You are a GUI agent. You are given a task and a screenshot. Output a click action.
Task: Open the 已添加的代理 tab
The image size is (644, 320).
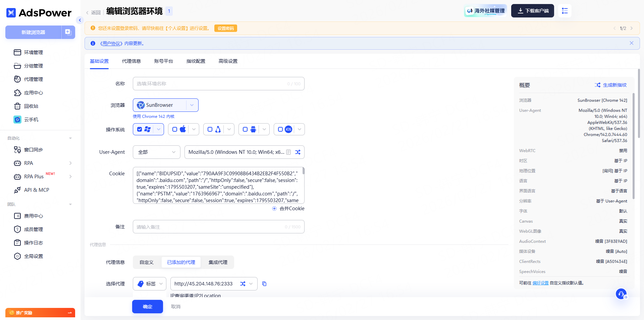tap(181, 262)
